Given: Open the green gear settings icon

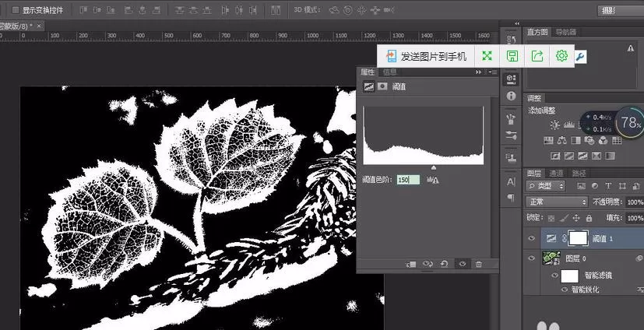Looking at the screenshot, I should (x=561, y=55).
